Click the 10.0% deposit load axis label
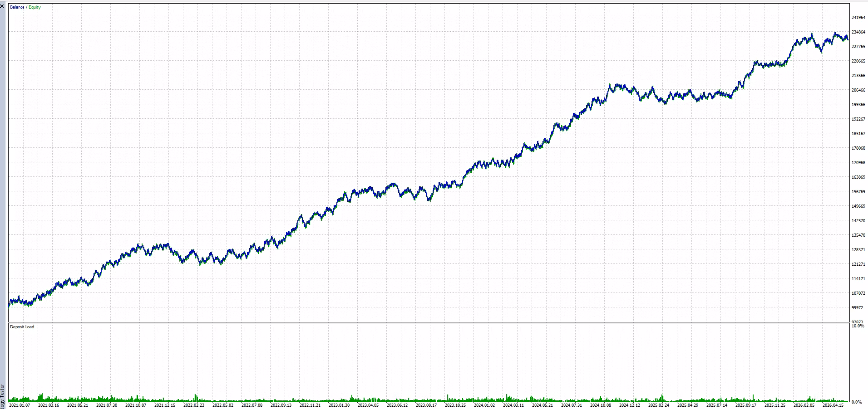Viewport: 868px width, 409px height. 857,326
